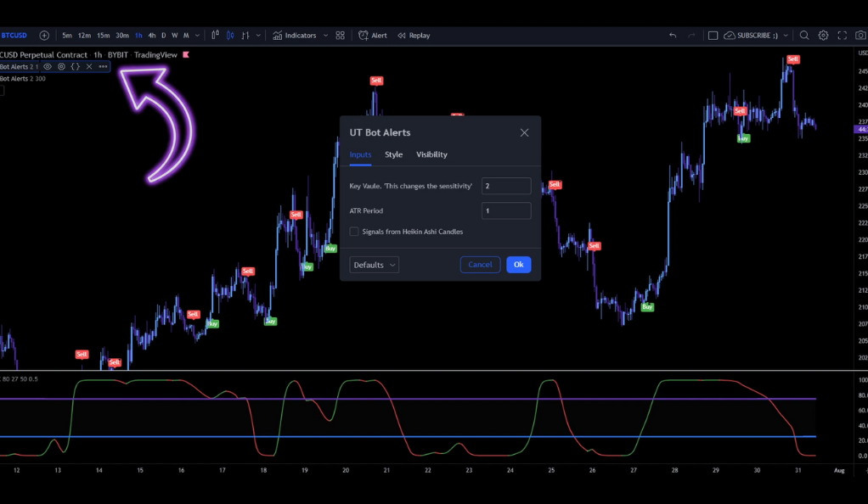Image resolution: width=868 pixels, height=504 pixels.
Task: Take a chart snapshot camera icon
Action: tap(861, 36)
